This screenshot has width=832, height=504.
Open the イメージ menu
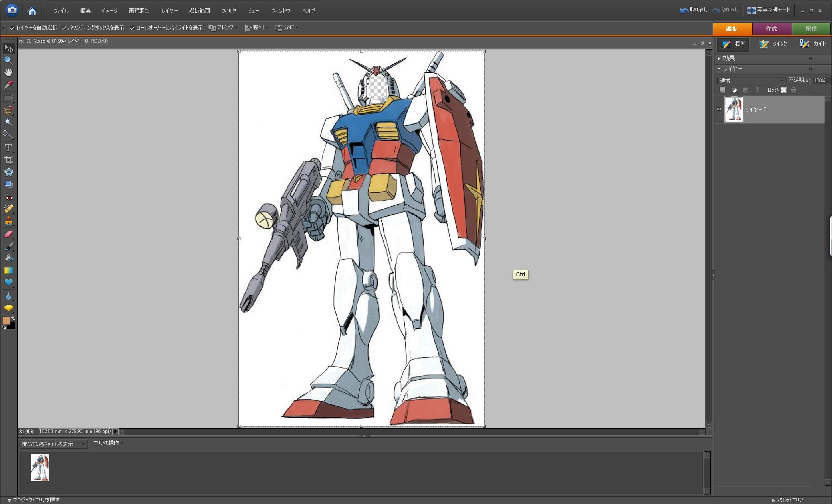[109, 11]
